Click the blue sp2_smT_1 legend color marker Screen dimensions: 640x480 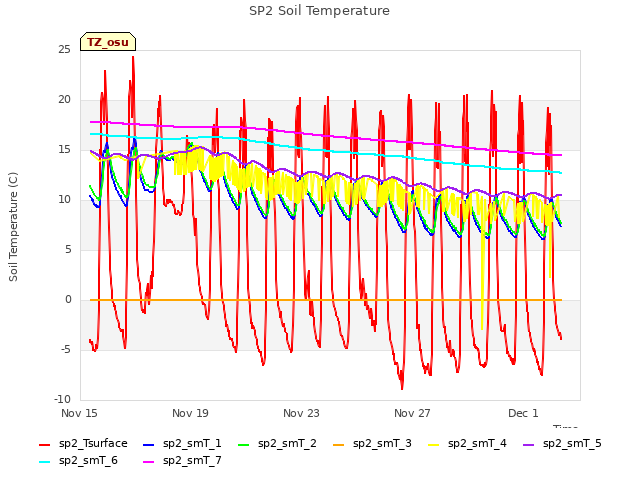(x=149, y=444)
